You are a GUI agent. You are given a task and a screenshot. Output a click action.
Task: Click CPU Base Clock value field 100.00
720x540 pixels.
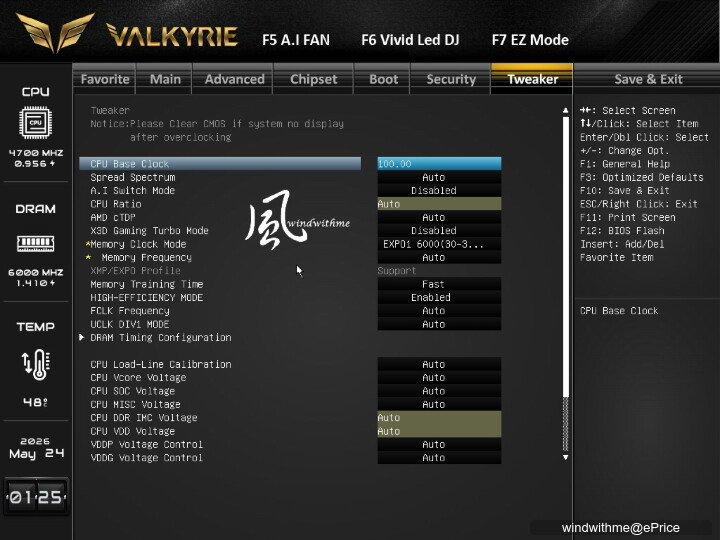tap(439, 164)
